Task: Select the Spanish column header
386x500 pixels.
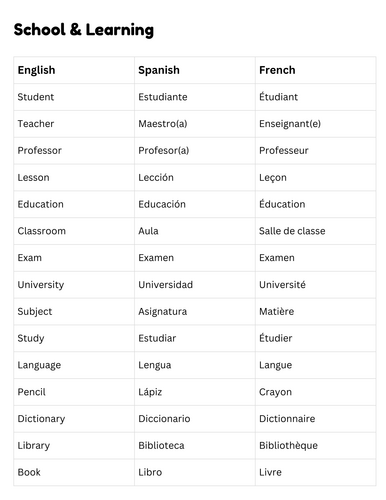Action: [195, 70]
